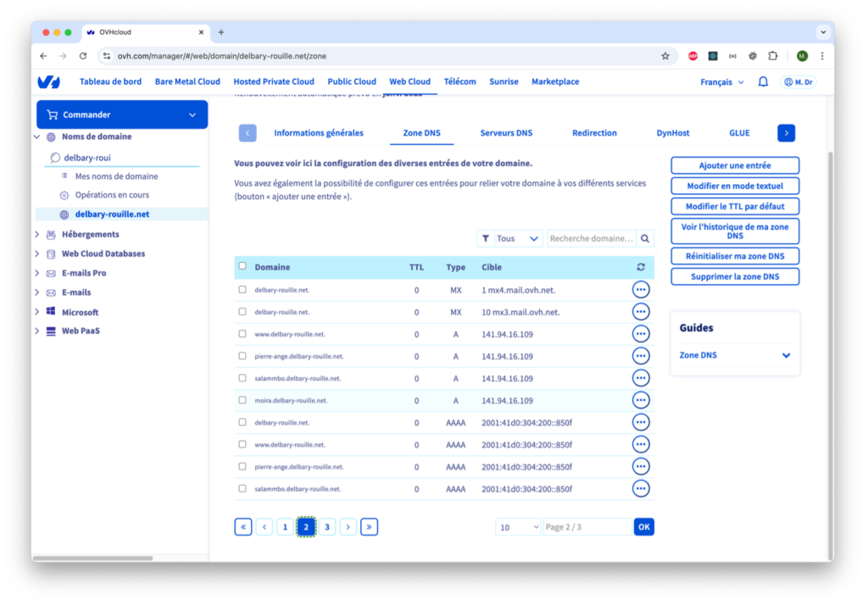Image resolution: width=868 pixels, height=606 pixels.
Task: Check the delbary-rouille.net AAAA row
Action: (242, 422)
